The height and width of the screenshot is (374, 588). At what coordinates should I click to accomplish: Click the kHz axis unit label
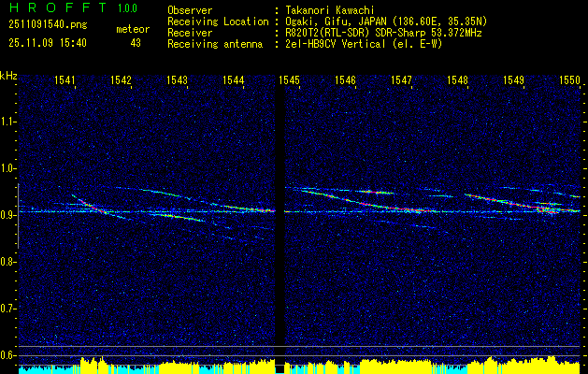pyautogui.click(x=8, y=76)
